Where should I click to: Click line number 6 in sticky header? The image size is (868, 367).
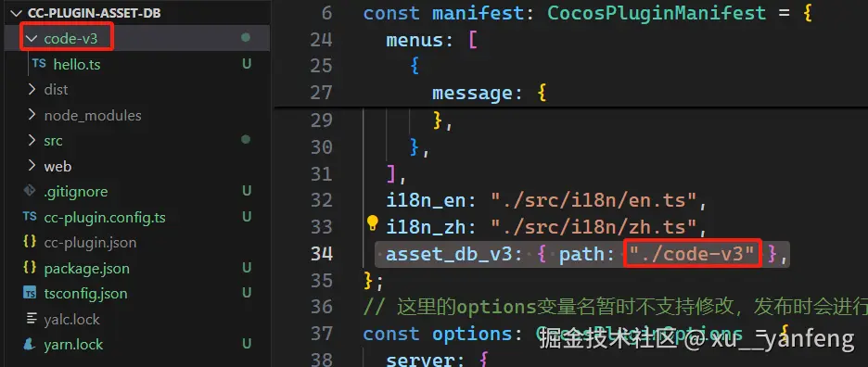(326, 13)
